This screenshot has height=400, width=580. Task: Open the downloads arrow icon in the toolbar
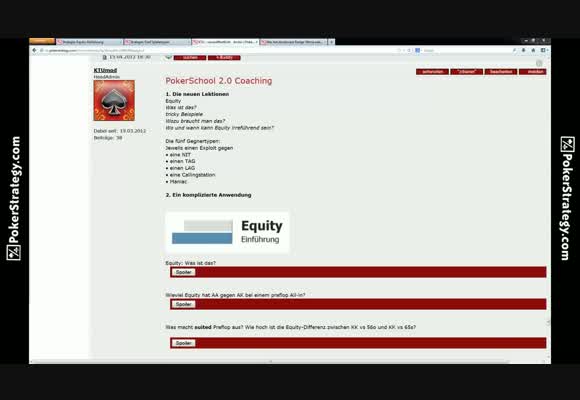pyautogui.click(x=523, y=50)
